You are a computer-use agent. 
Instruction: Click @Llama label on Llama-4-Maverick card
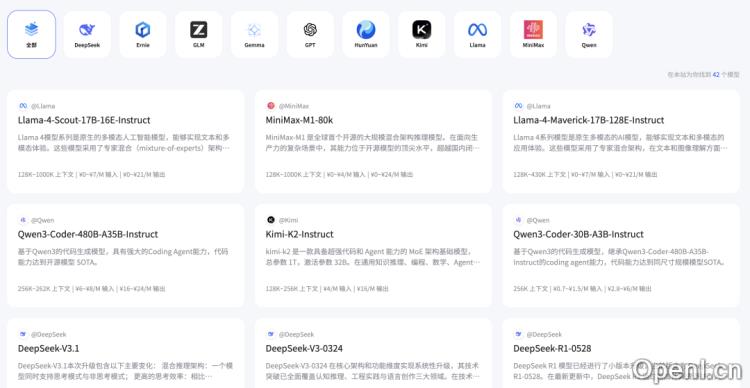[x=539, y=106]
